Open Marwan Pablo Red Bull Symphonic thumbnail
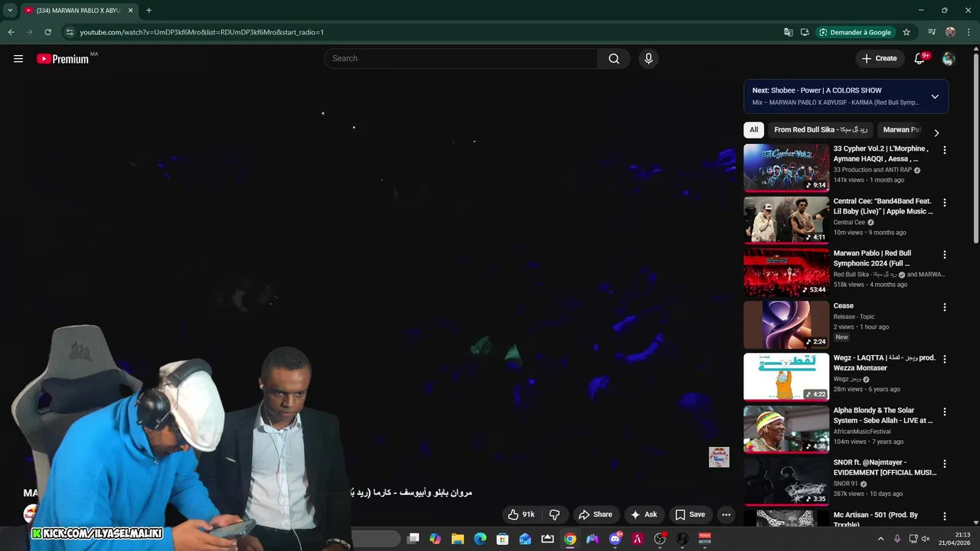 coord(786,272)
